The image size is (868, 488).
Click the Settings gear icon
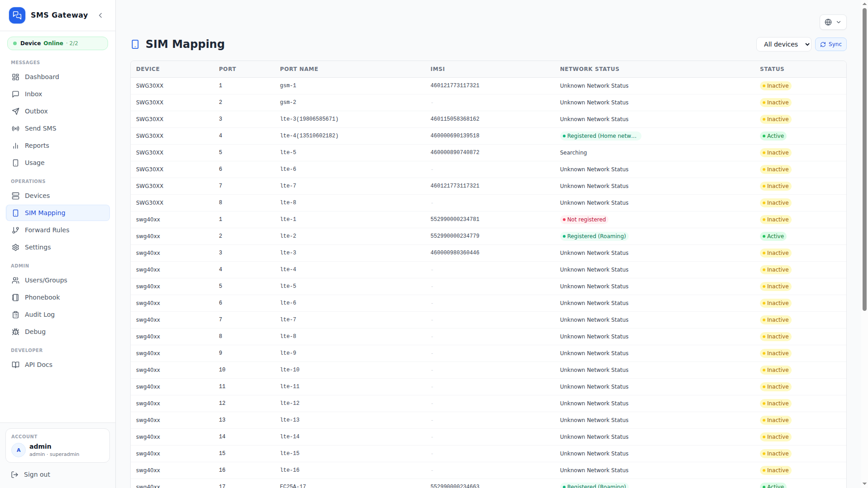coord(15,247)
